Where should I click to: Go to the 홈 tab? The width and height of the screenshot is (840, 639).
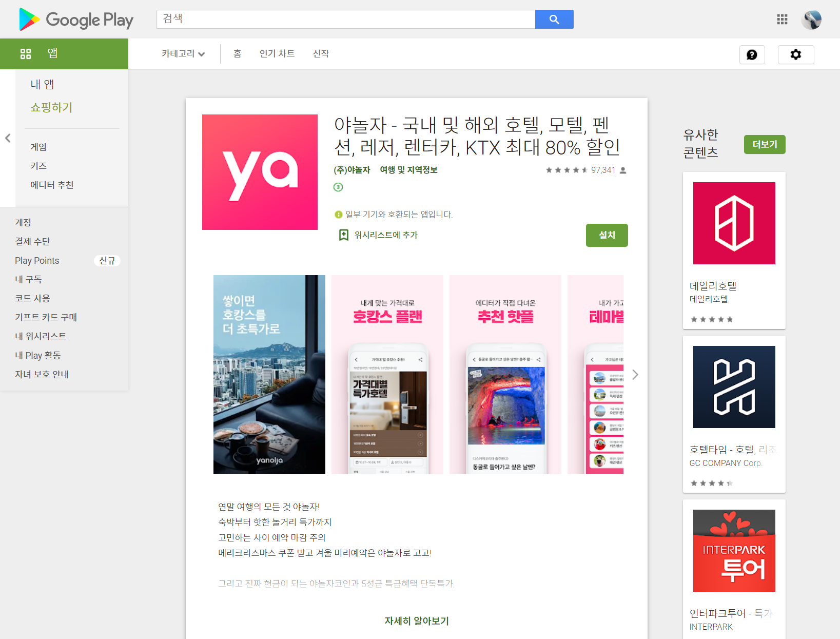tap(237, 54)
